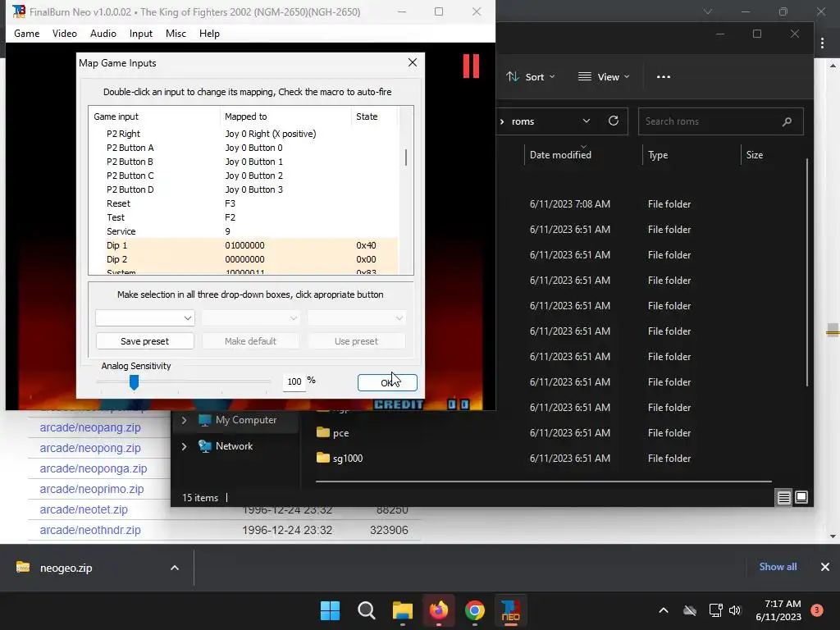Open the Windows Start menu
840x630 pixels.
click(x=330, y=610)
